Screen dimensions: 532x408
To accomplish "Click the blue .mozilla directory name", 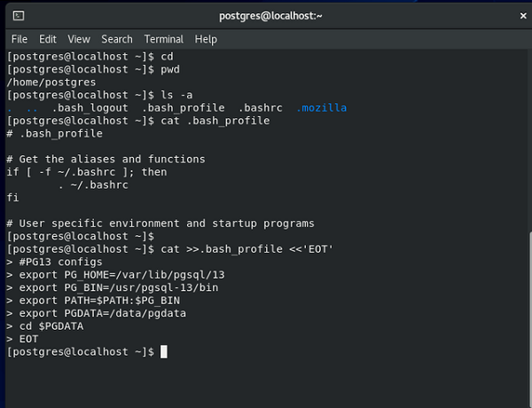I will [x=321, y=108].
